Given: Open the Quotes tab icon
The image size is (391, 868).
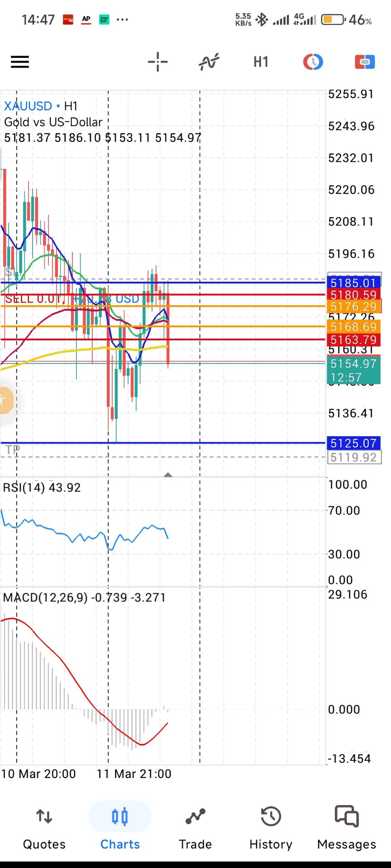Looking at the screenshot, I should click(44, 816).
